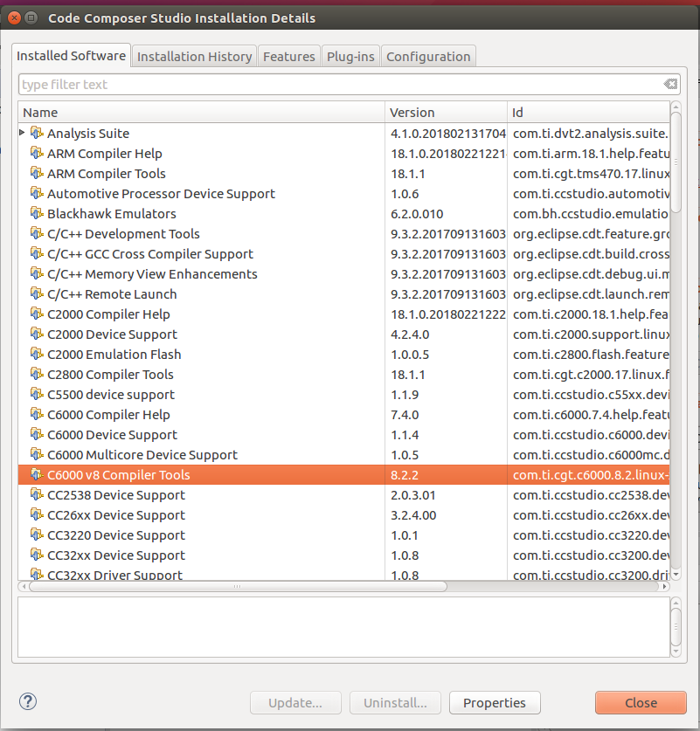Open Properties for the selected item
The image size is (700, 731).
[495, 702]
